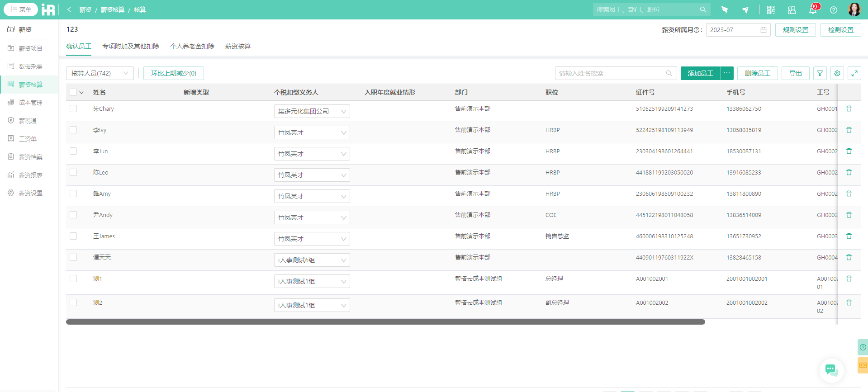This screenshot has height=392, width=868.
Task: Open the chat support bubble
Action: (831, 370)
